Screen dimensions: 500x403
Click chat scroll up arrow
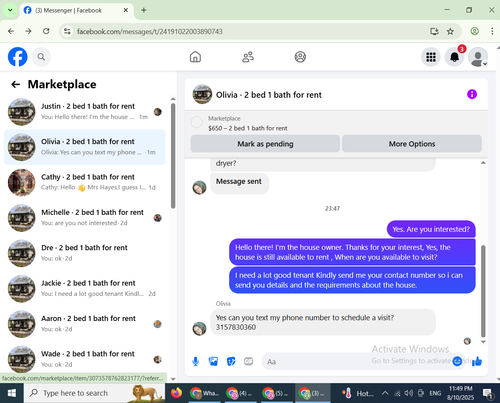[483, 163]
